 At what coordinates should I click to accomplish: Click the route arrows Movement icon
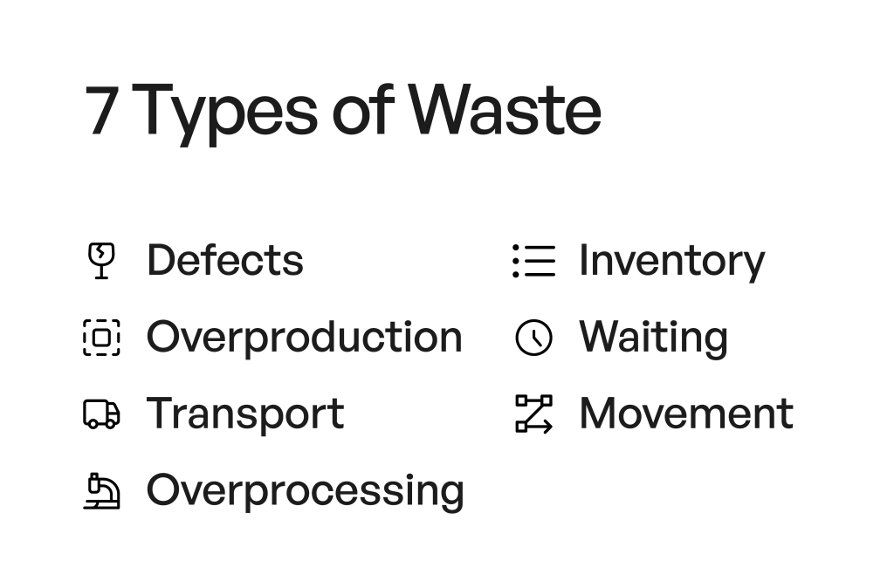(x=533, y=414)
